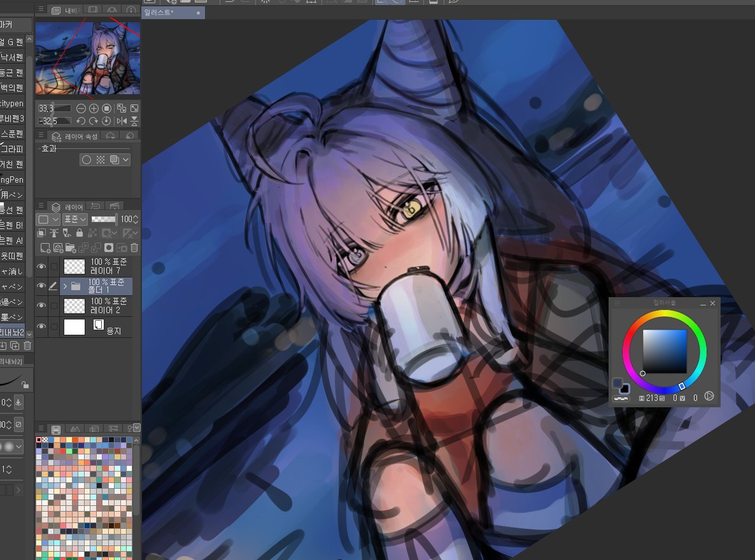
Task: Pick color in the color wheel square
Action: click(665, 351)
